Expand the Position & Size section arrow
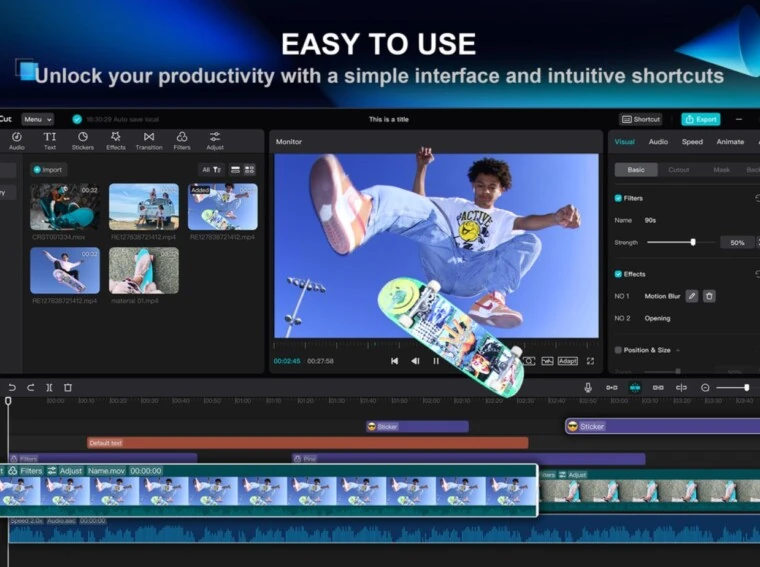760x567 pixels. pyautogui.click(x=678, y=350)
